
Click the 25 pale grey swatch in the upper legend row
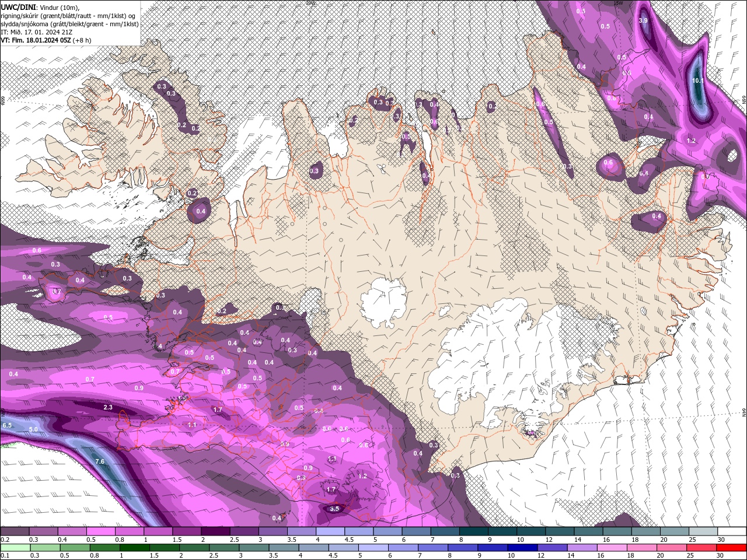[x=704, y=531]
